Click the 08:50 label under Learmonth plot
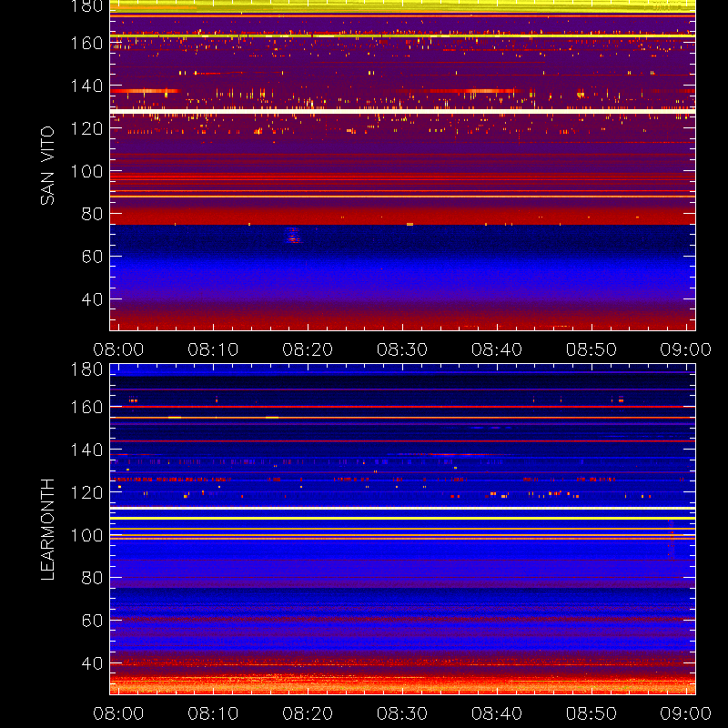 pyautogui.click(x=591, y=713)
